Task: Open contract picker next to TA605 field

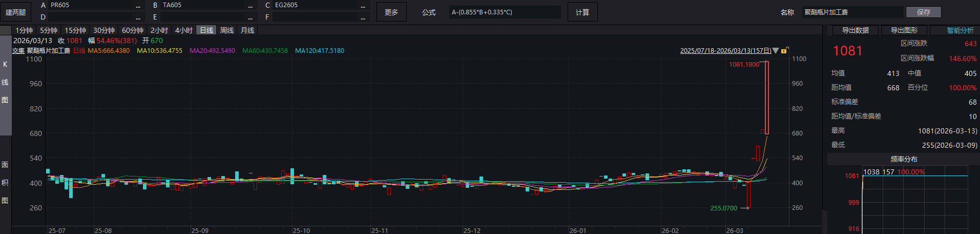Action: (250, 5)
